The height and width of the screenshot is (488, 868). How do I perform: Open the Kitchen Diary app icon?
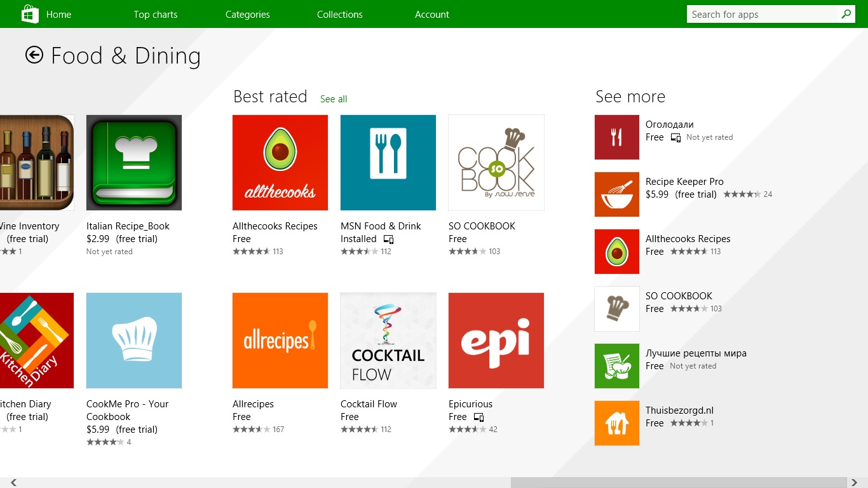[x=37, y=341]
